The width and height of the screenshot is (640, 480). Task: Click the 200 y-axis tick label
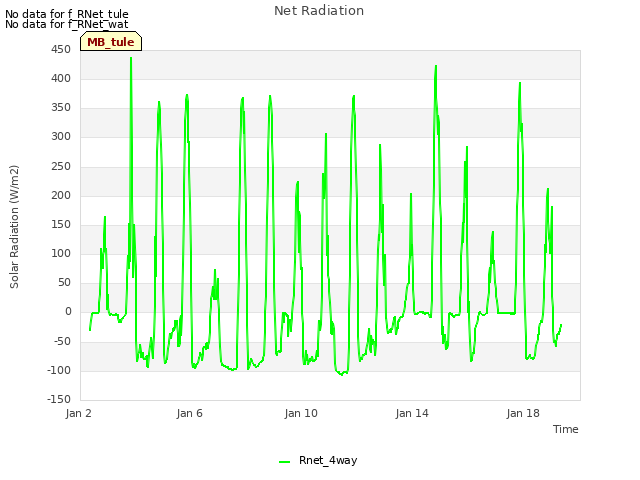pyautogui.click(x=61, y=195)
